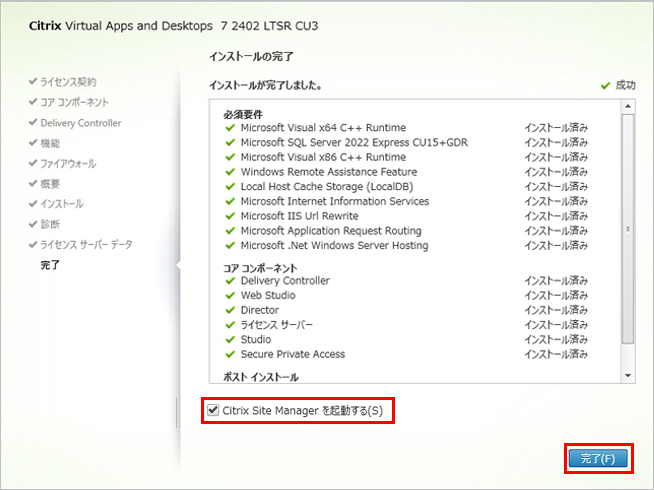The height and width of the screenshot is (490, 654).
Task: Select the ライセンス契約 step in sidebar
Action: point(68,81)
